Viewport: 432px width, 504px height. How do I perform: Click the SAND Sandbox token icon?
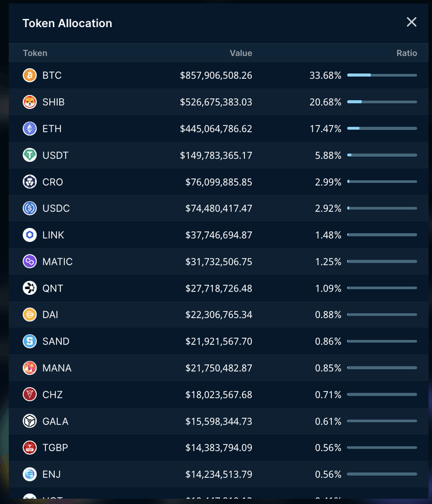30,341
